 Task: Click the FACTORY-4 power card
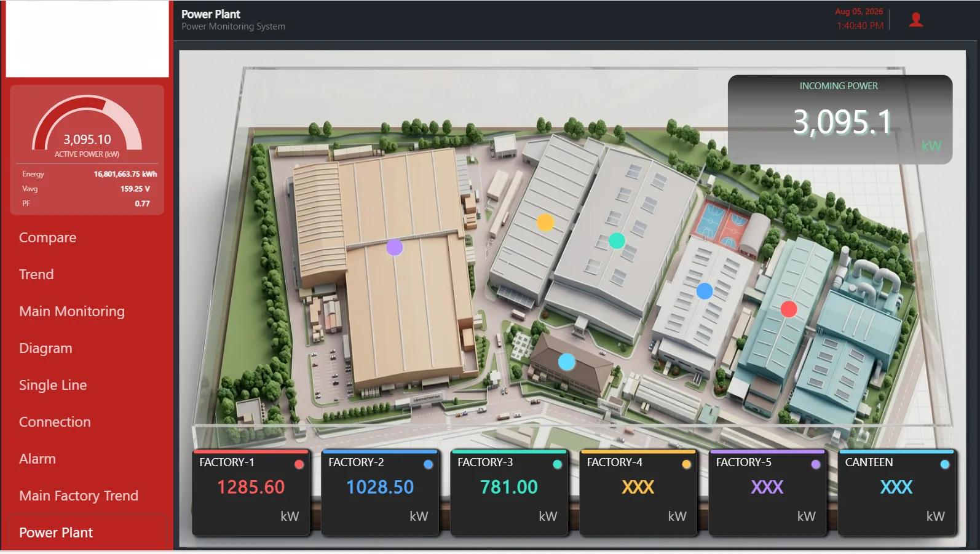pos(638,493)
